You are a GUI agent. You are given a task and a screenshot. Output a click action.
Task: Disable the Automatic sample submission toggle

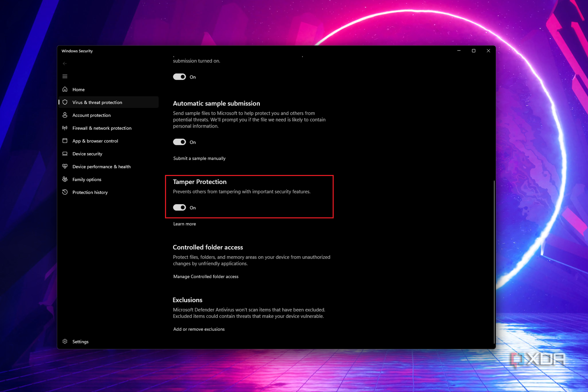180,142
